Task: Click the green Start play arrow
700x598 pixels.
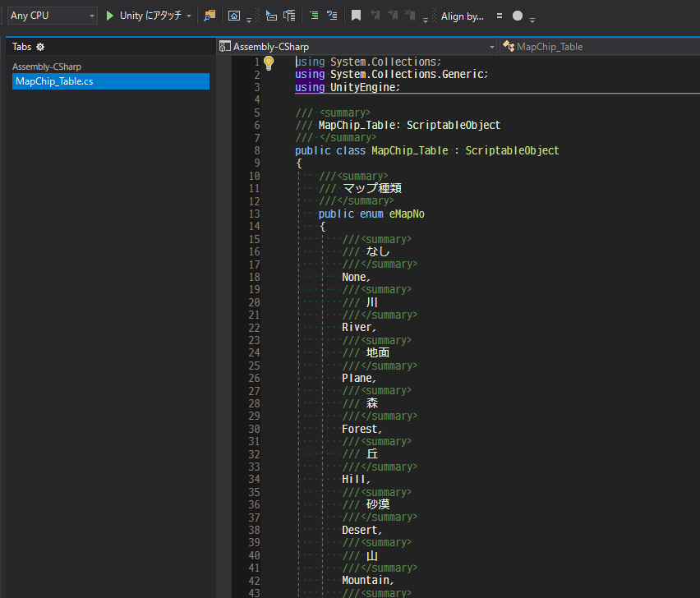Action: [x=110, y=16]
